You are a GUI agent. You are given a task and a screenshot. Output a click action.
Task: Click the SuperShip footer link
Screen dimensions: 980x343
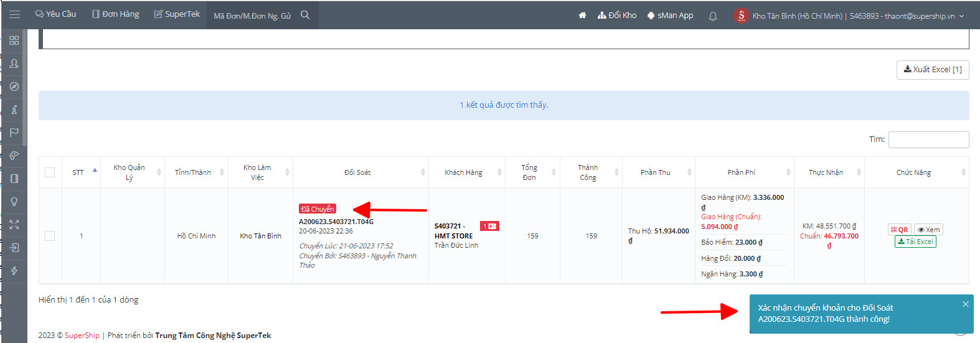82,336
